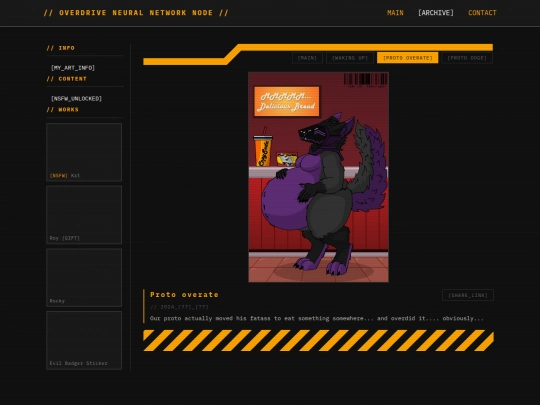The width and height of the screenshot is (540, 405).
Task: Toggle the [NSFW_UNLOCKED] content setting
Action: [76, 98]
